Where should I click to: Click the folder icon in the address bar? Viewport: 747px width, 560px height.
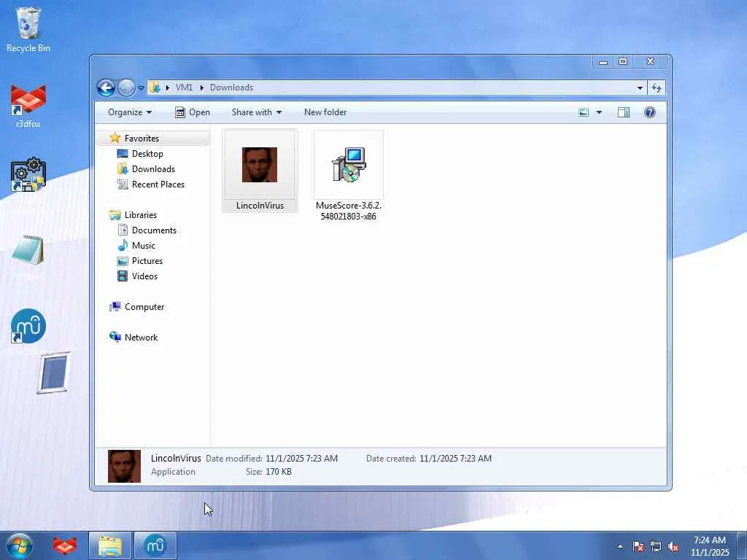click(x=155, y=87)
